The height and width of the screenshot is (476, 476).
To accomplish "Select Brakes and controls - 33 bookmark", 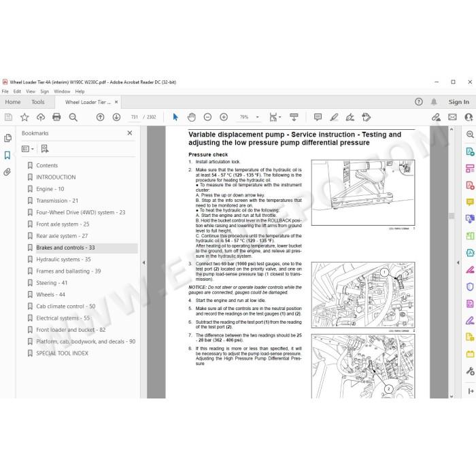I will [x=65, y=248].
